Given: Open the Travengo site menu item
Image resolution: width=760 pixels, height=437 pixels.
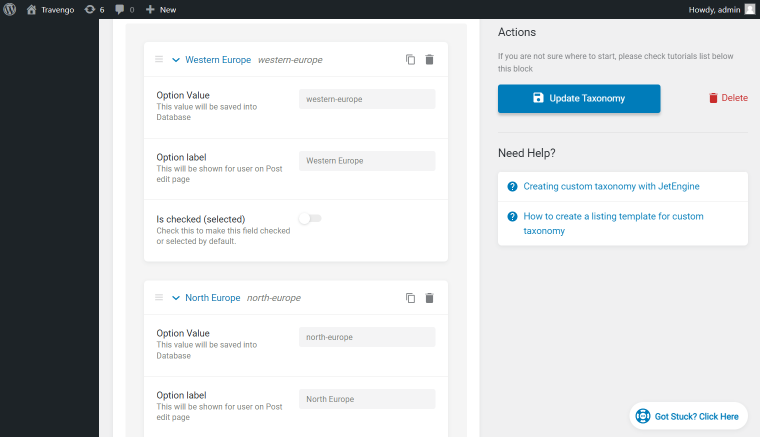Looking at the screenshot, I should coord(50,10).
